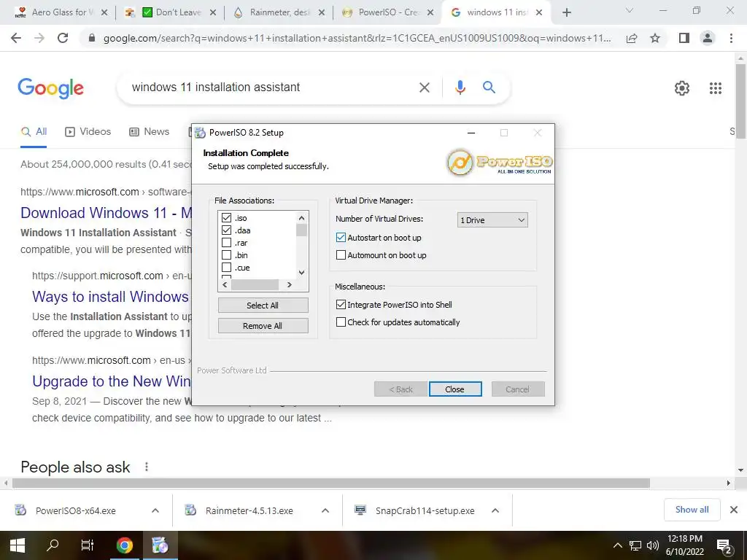Click Show all downloads
The width and height of the screenshot is (747, 560).
[692, 510]
